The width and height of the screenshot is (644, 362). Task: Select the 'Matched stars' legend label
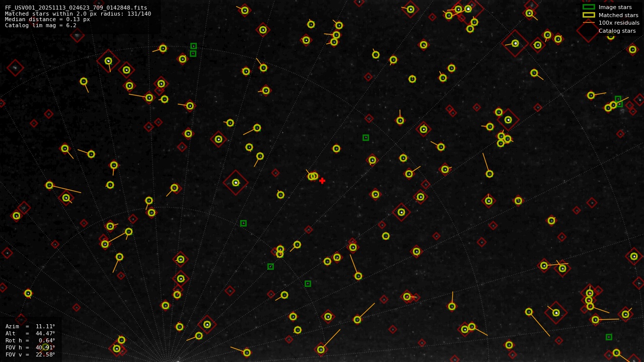(618, 15)
